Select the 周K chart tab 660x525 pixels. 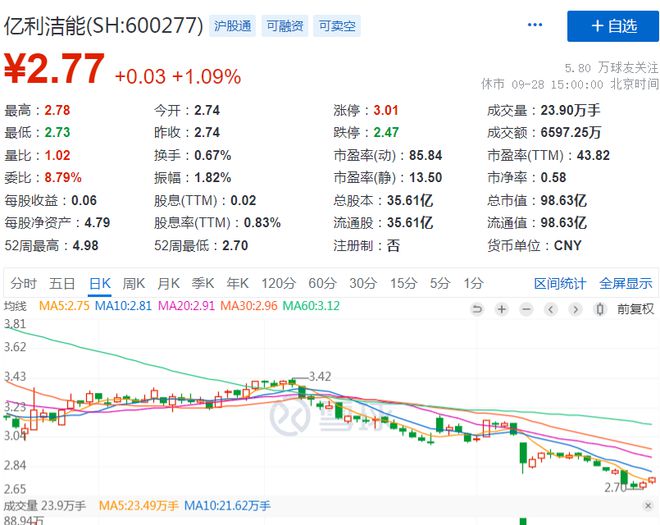click(x=134, y=283)
